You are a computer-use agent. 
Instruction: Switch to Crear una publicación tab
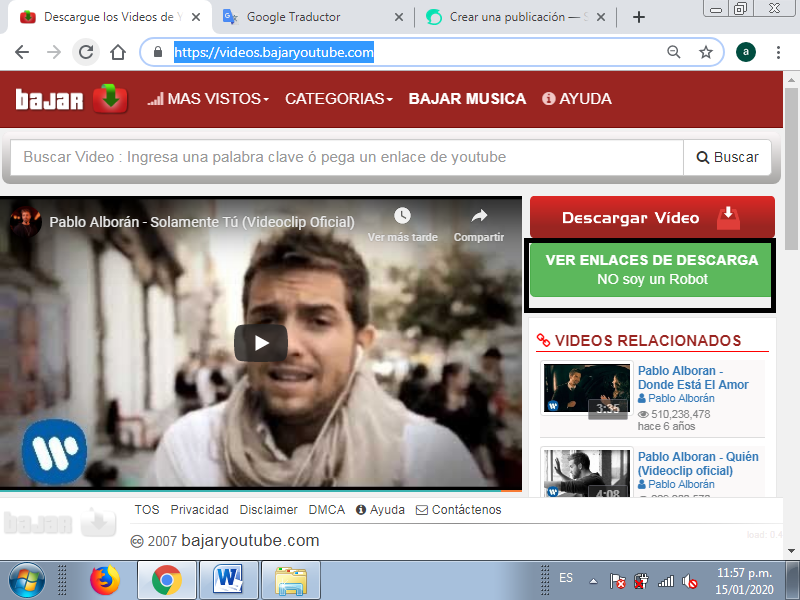[515, 17]
